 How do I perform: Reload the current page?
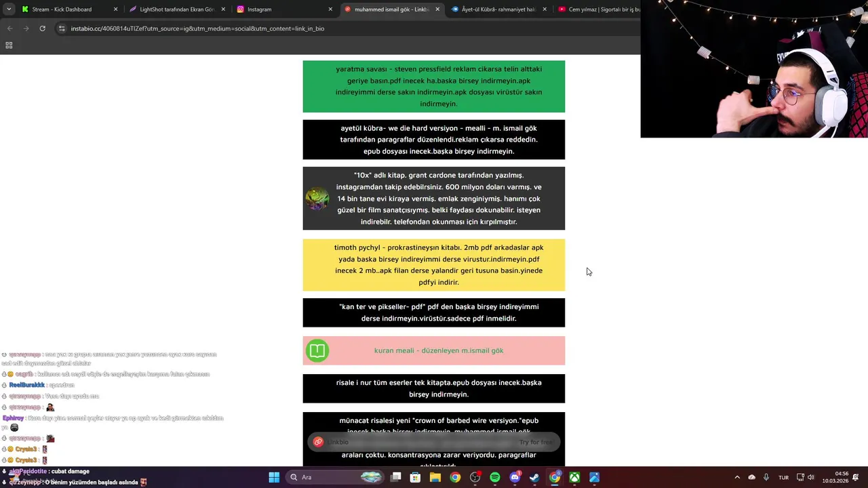click(x=42, y=28)
